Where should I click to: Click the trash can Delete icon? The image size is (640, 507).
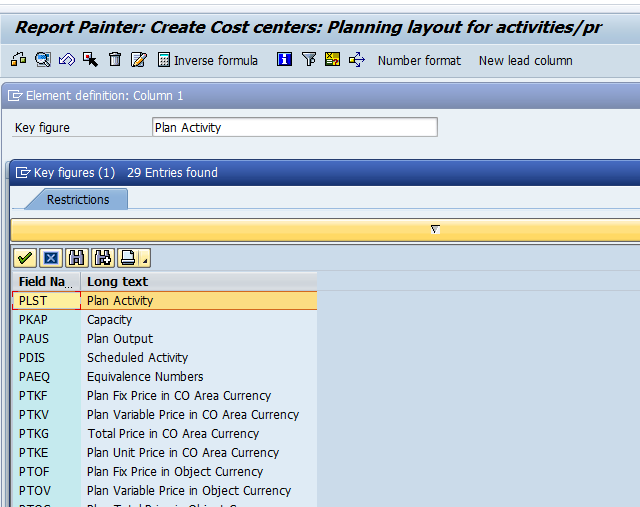pos(115,60)
